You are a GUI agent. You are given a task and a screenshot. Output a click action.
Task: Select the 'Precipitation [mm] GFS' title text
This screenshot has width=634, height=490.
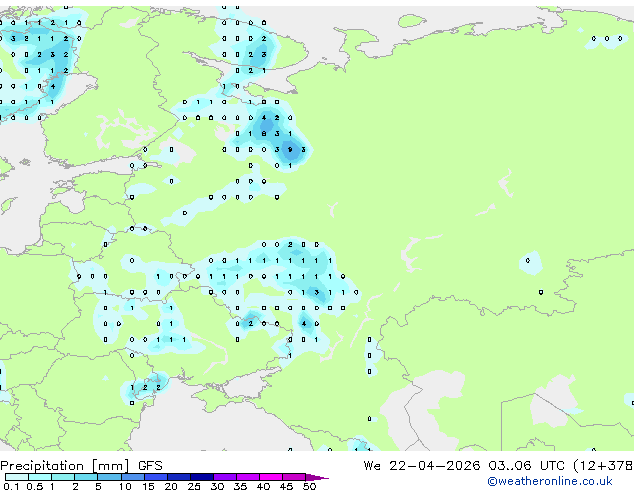pyautogui.click(x=81, y=466)
